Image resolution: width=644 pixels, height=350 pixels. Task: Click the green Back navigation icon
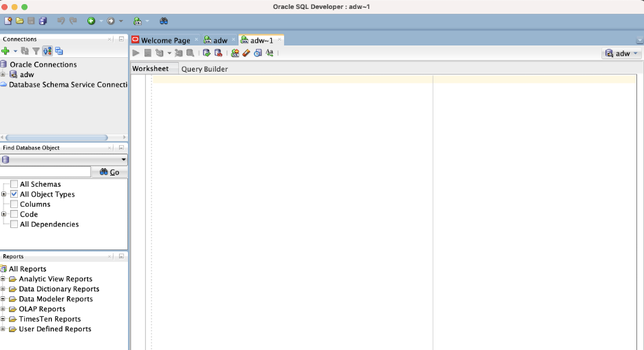pos(92,21)
